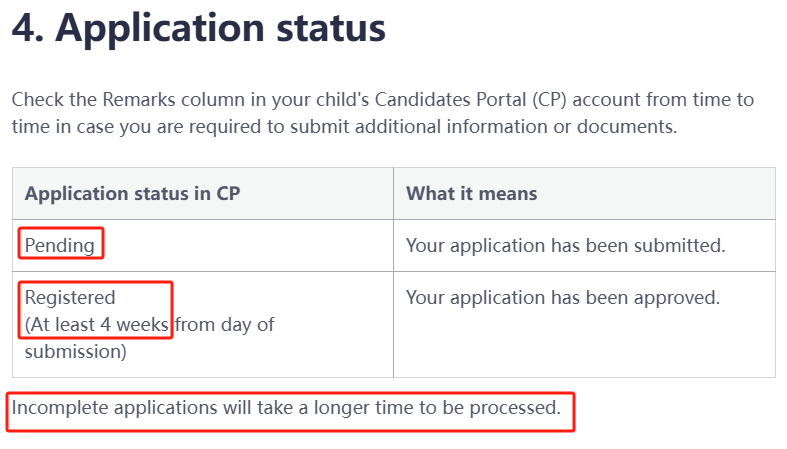Select the 'Registered' status text
This screenshot has width=787, height=449.
[70, 297]
